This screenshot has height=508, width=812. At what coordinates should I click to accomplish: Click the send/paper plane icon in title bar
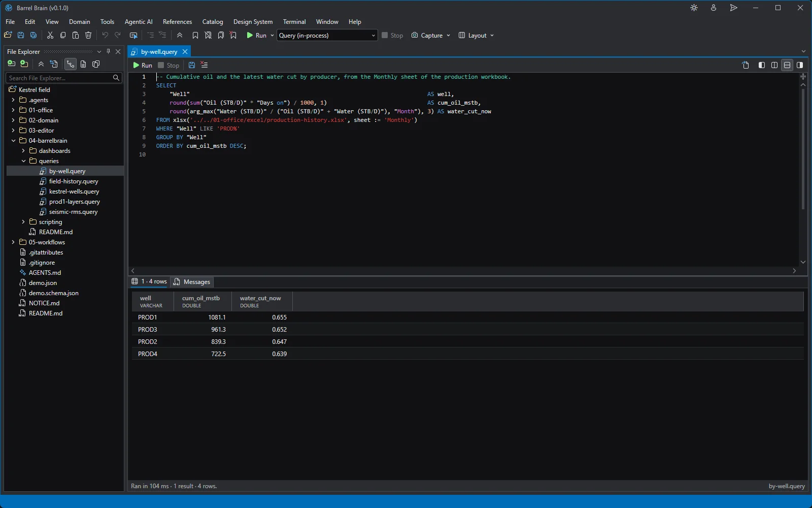733,8
